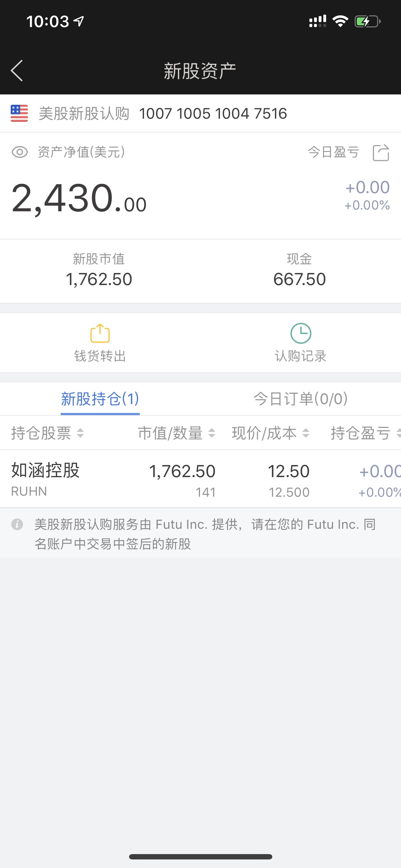This screenshot has height=868, width=401.
Task: Tap the US flag account icon
Action: [x=19, y=114]
